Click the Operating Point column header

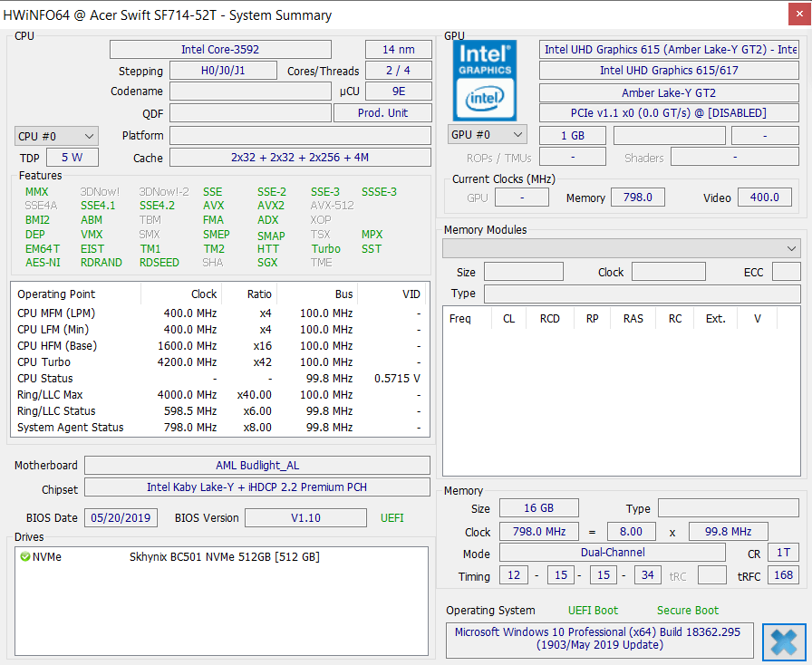(x=56, y=294)
